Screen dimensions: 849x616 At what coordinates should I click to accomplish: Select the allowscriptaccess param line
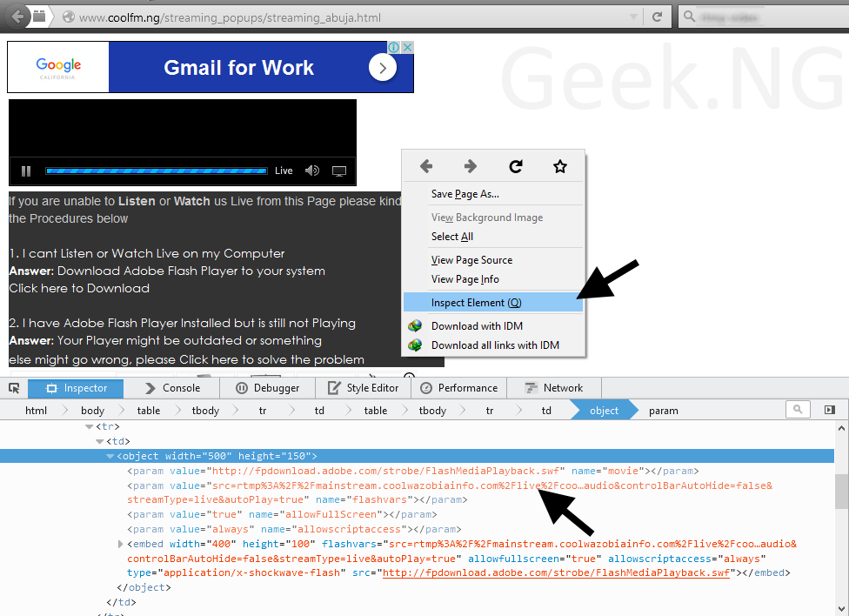point(294,529)
